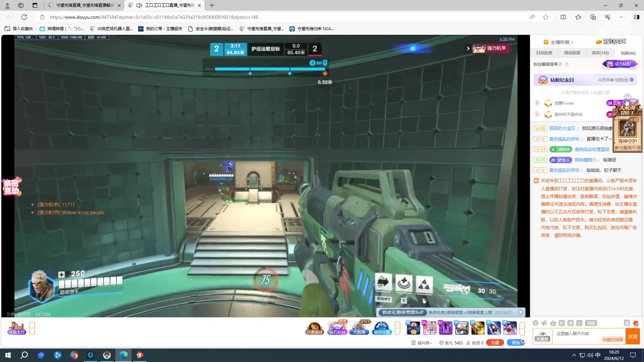Expand the arrow beside 任务大厅
Viewport: 644px width, 362px height.
pos(32,328)
